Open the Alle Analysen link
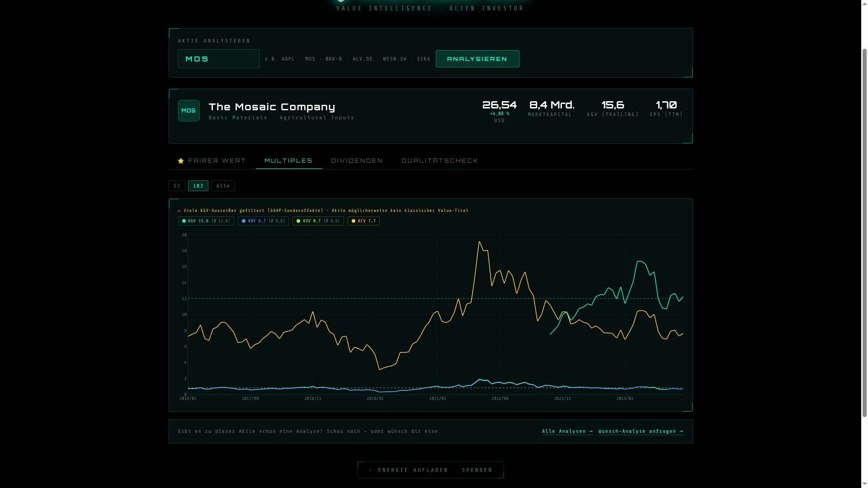Viewport: 868px width, 488px height. (567, 431)
